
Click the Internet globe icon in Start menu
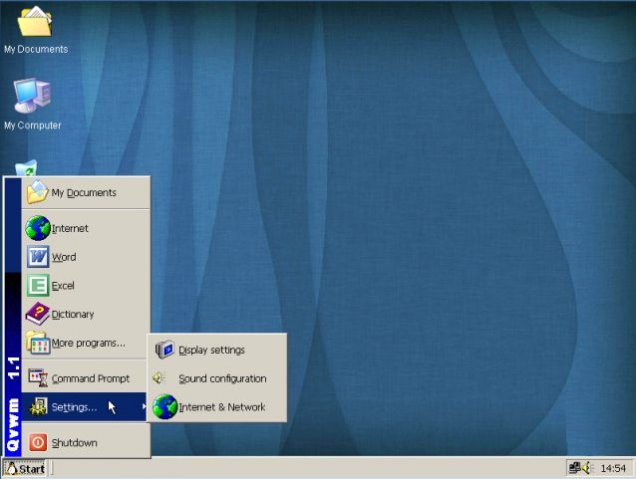pyautogui.click(x=38, y=228)
